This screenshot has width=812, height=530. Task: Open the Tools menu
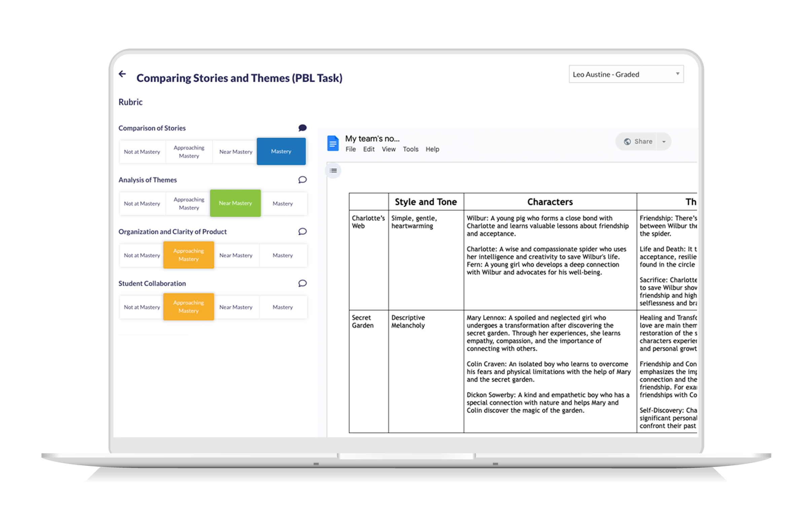(x=411, y=149)
